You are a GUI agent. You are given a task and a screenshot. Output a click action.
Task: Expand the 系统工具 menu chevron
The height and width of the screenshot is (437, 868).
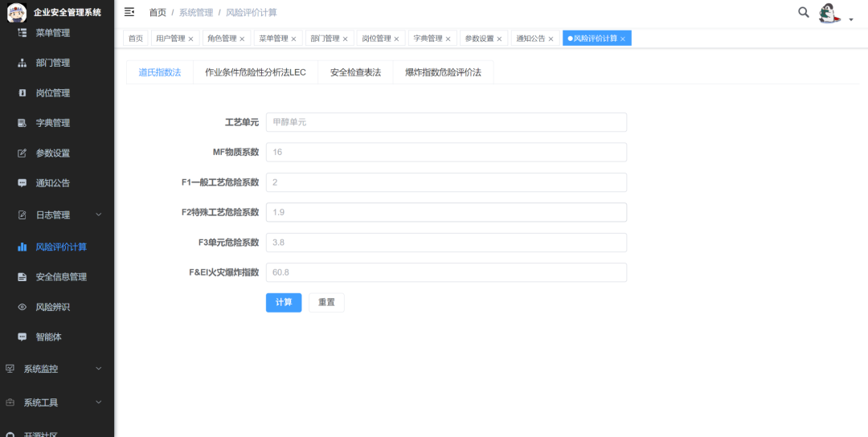99,402
